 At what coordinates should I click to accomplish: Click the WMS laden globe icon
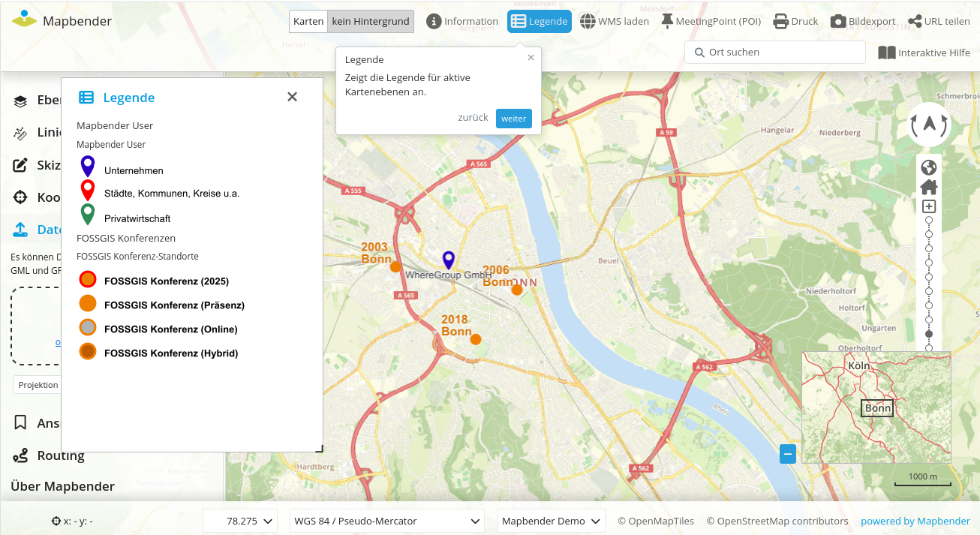[x=588, y=22]
